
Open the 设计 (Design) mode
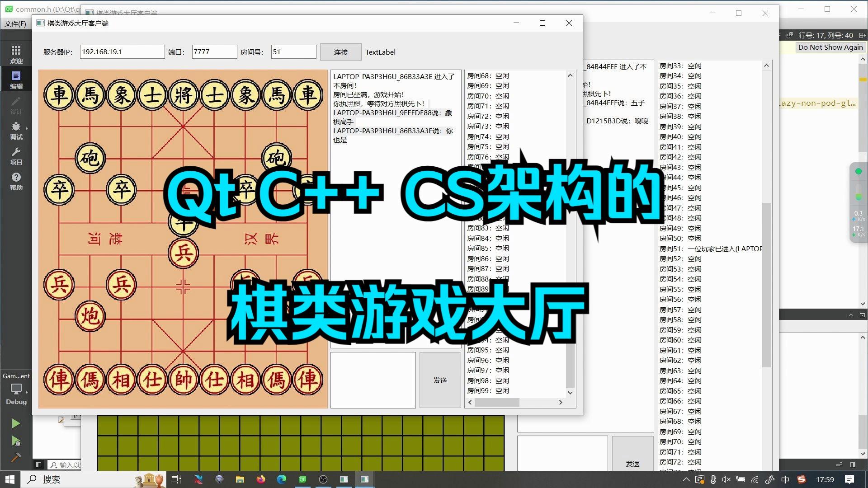(16, 105)
